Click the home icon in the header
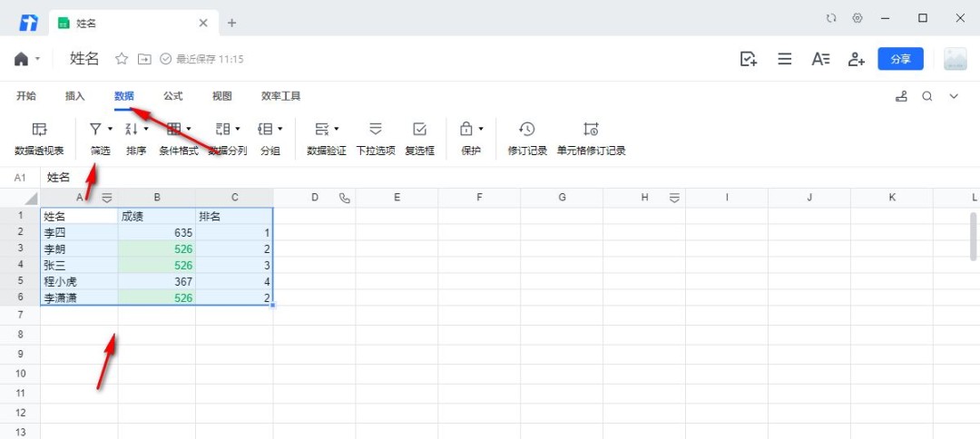Screen dimensions: 980x439 pyautogui.click(x=21, y=59)
